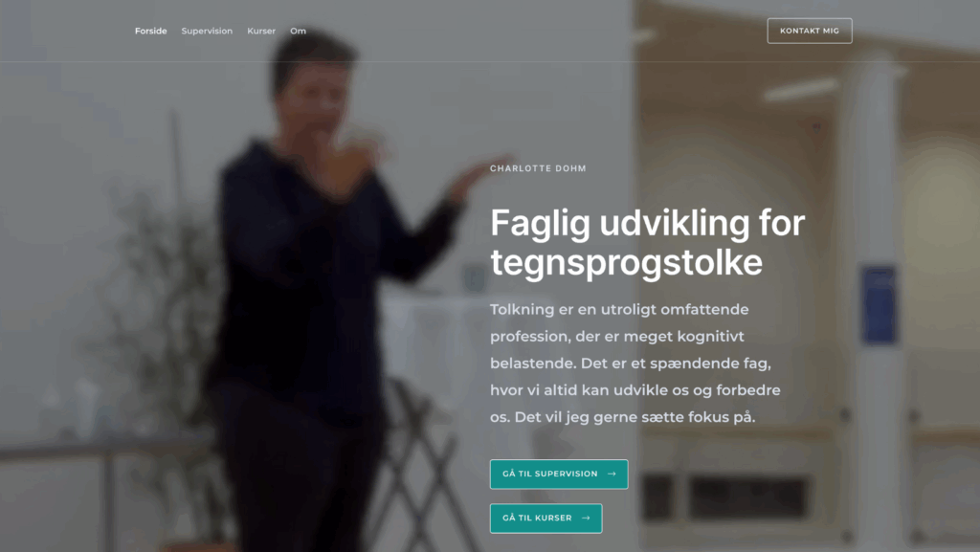Open the Om page link
Image resolution: width=980 pixels, height=552 pixels.
coord(299,31)
